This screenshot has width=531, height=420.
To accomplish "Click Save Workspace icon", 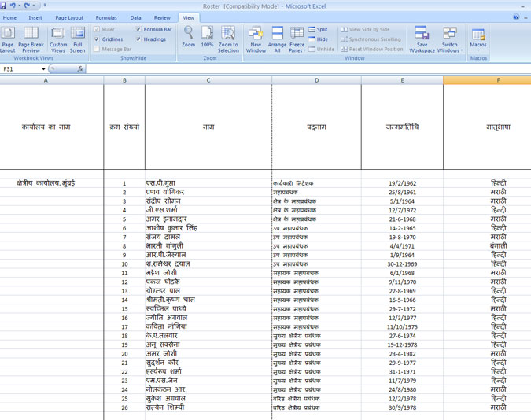I will coord(422,39).
